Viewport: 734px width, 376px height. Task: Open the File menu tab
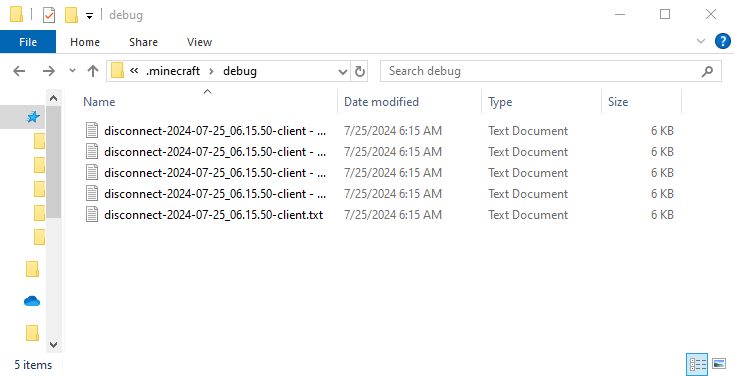(x=28, y=42)
